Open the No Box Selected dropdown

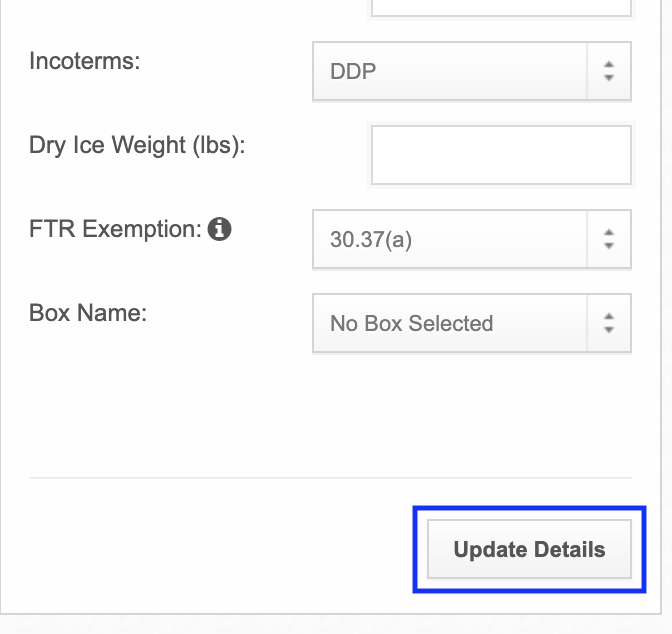click(x=472, y=323)
